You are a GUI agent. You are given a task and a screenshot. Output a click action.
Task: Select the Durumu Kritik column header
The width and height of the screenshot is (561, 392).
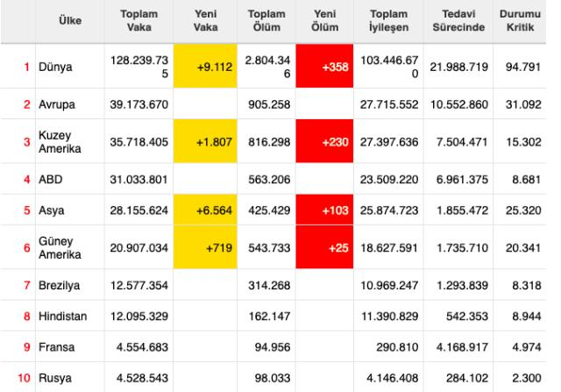(520, 21)
